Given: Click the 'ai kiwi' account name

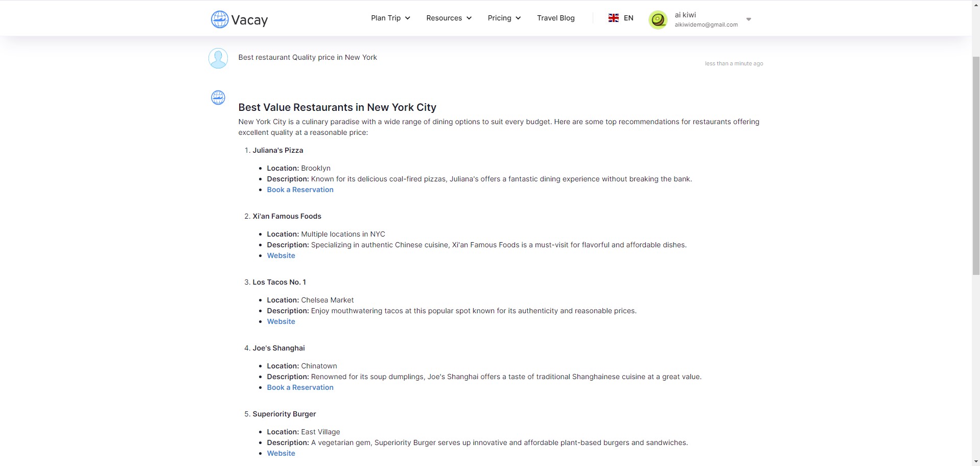Looking at the screenshot, I should (x=685, y=15).
